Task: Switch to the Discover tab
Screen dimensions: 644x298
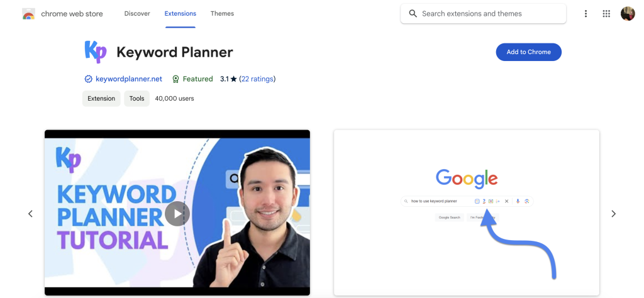Action: click(x=137, y=14)
